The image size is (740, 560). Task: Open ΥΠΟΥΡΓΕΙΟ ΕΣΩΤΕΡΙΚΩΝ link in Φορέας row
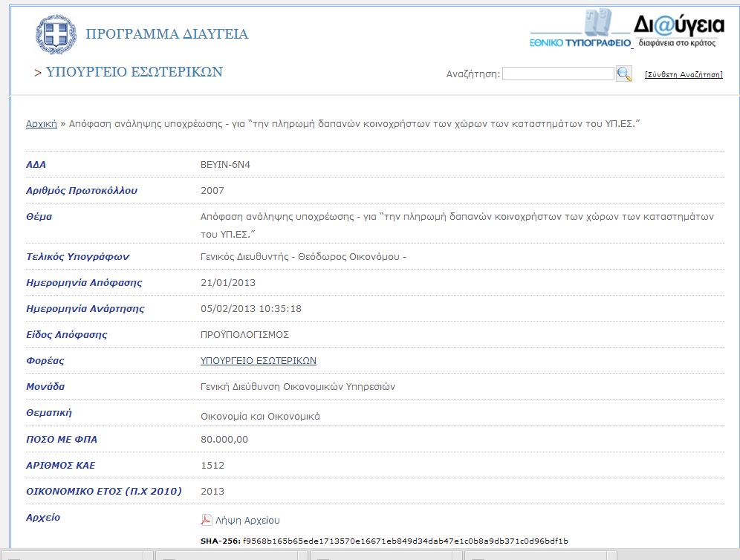pos(259,360)
